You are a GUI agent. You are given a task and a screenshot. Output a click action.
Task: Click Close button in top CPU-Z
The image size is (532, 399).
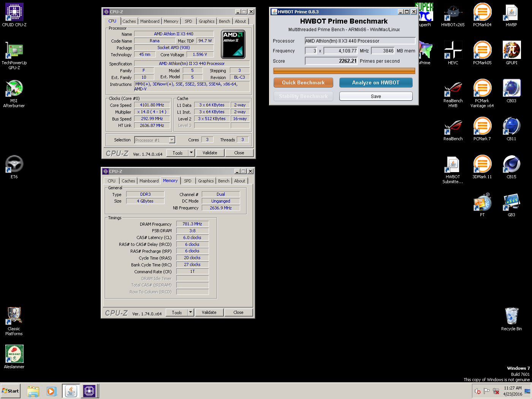coord(239,153)
